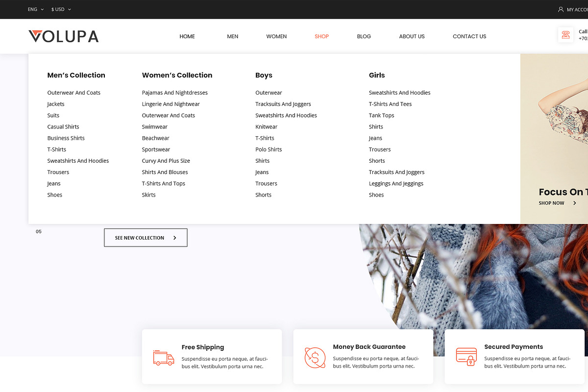Select Suits in Men's Collection
The image size is (588, 392).
coord(53,115)
